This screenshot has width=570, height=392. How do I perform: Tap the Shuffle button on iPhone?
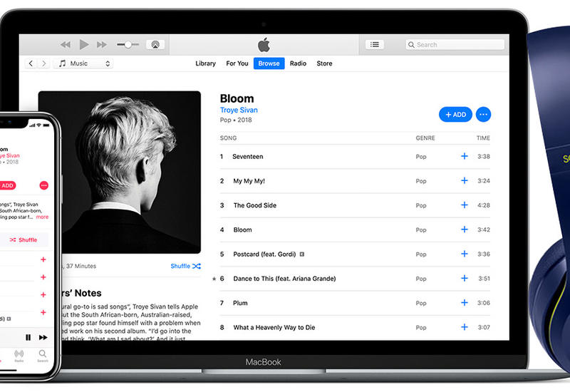[x=24, y=240]
